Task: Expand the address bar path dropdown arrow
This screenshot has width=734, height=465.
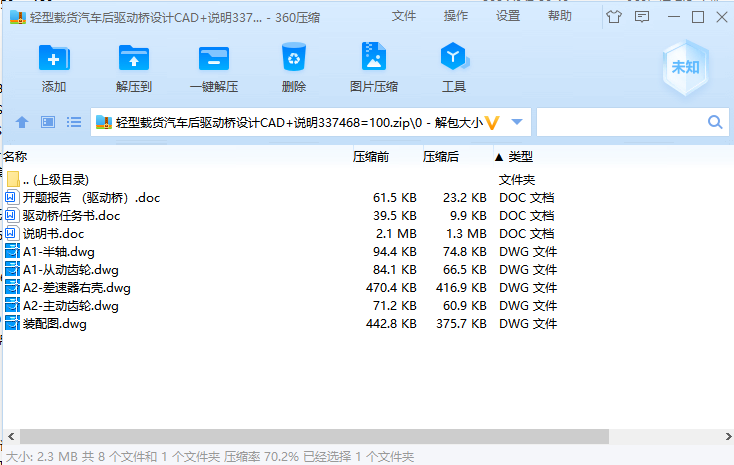Action: (x=517, y=122)
